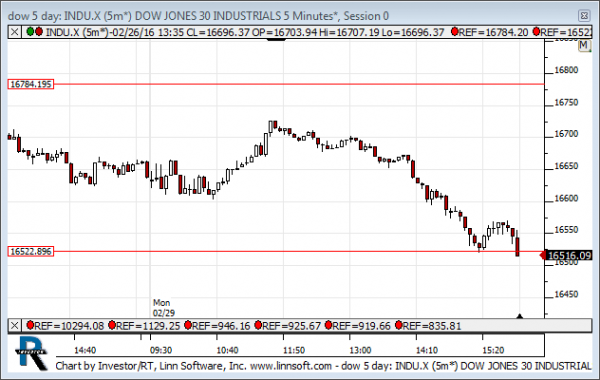Click the current price red arrow pointer
Viewport: 600px width, 380px height.
tap(543, 255)
